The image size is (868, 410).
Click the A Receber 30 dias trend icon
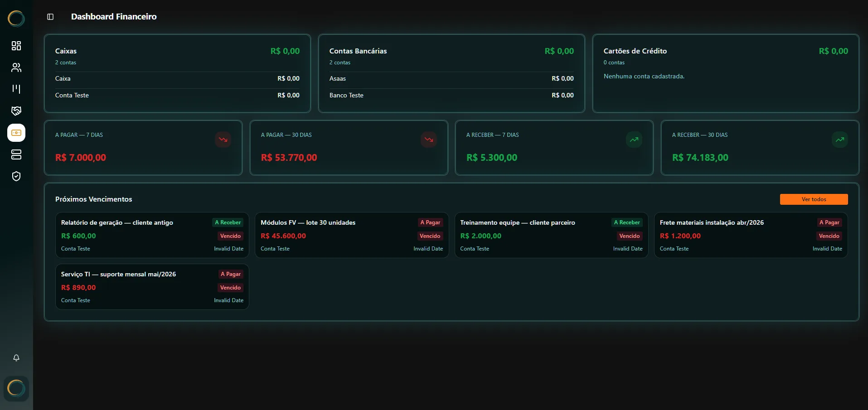pyautogui.click(x=840, y=140)
